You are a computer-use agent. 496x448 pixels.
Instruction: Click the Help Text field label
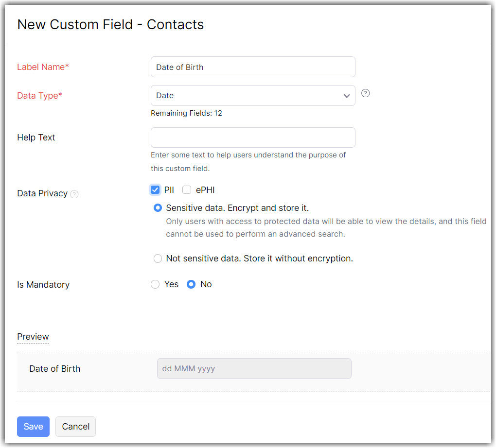tap(36, 138)
